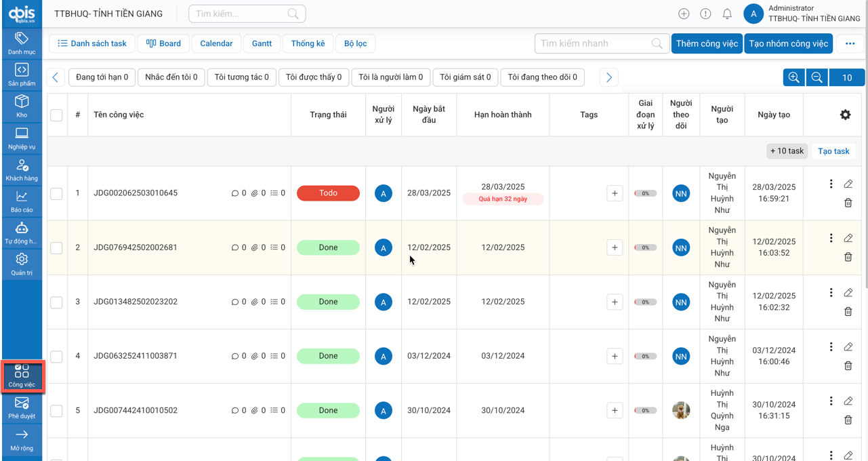This screenshot has height=461, width=868.
Task: Click the Thêm công việc button
Action: pos(707,43)
